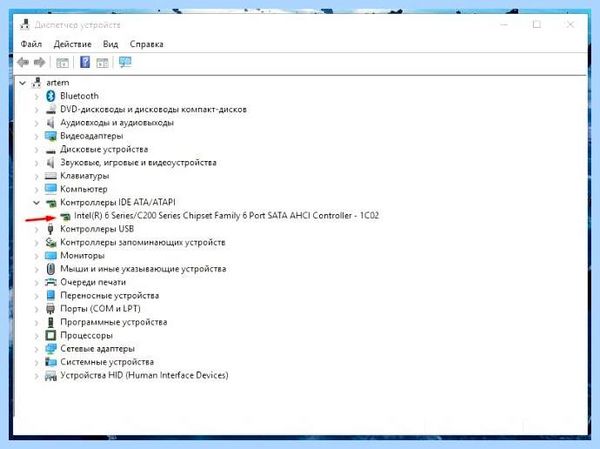Click the Контроллеры запоминающих устройств icon

[x=51, y=242]
